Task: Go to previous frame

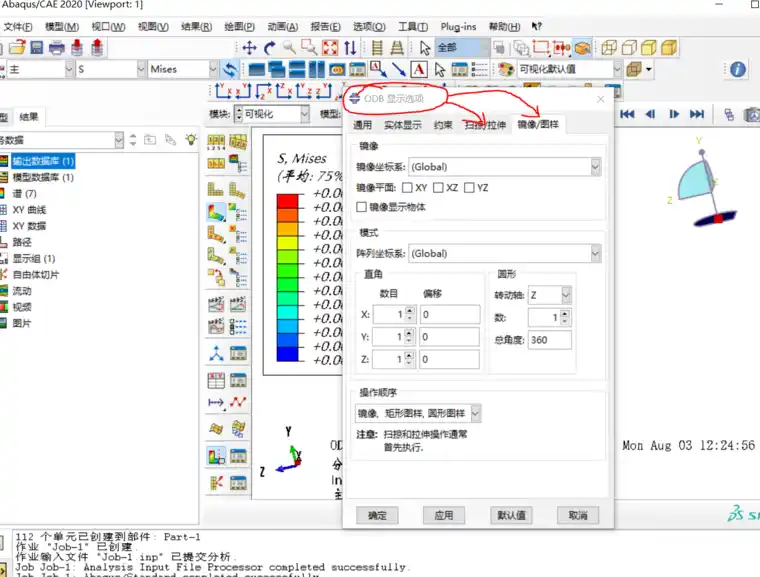Action: [x=650, y=114]
